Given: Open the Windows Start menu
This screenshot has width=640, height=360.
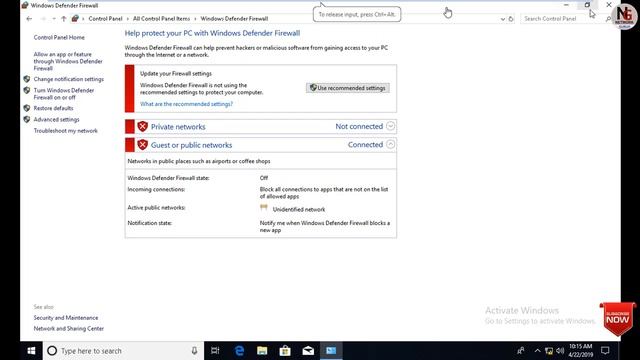Looking at the screenshot, I should [x=31, y=351].
